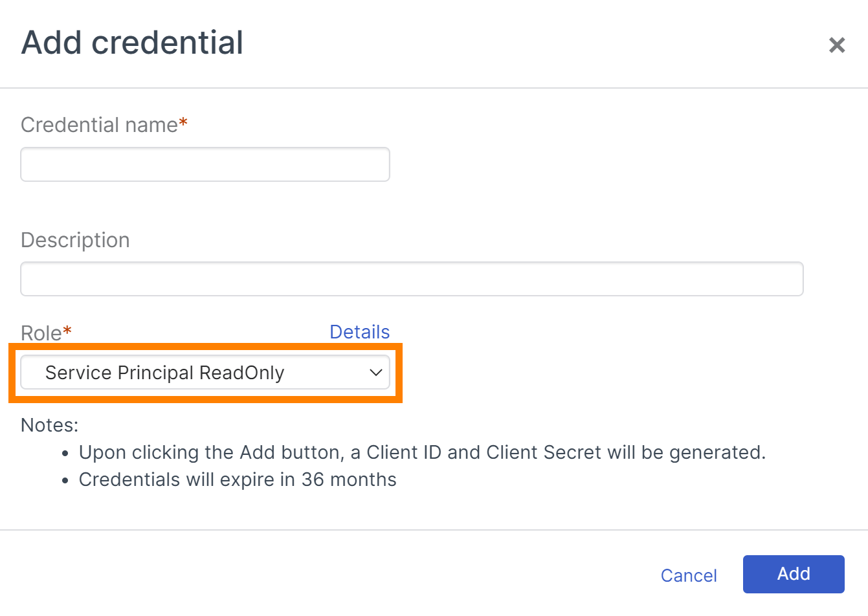868x616 pixels.
Task: Expand the Role dropdown chevron arrow
Action: [x=375, y=373]
